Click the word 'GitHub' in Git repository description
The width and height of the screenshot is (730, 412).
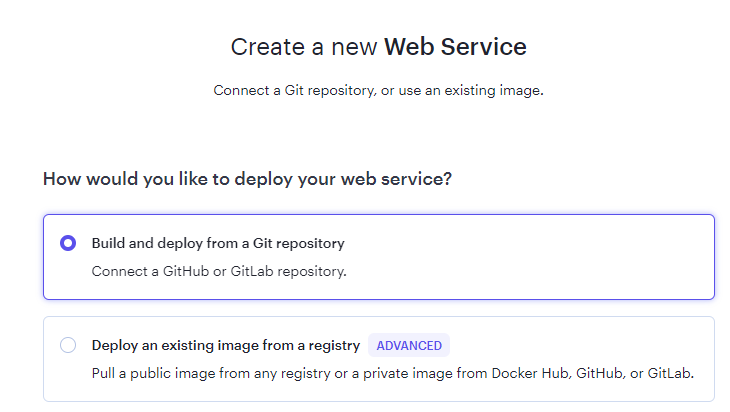click(186, 271)
